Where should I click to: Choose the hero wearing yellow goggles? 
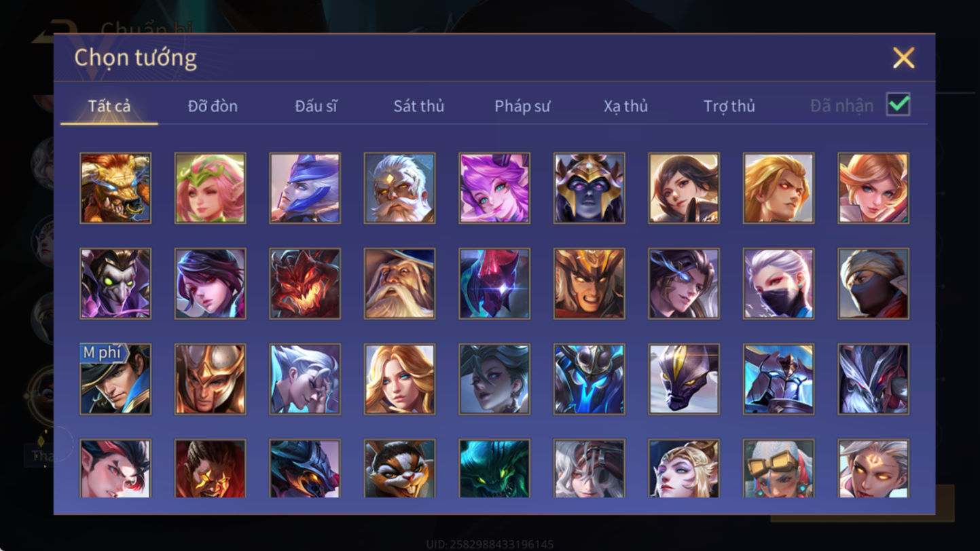point(778,468)
